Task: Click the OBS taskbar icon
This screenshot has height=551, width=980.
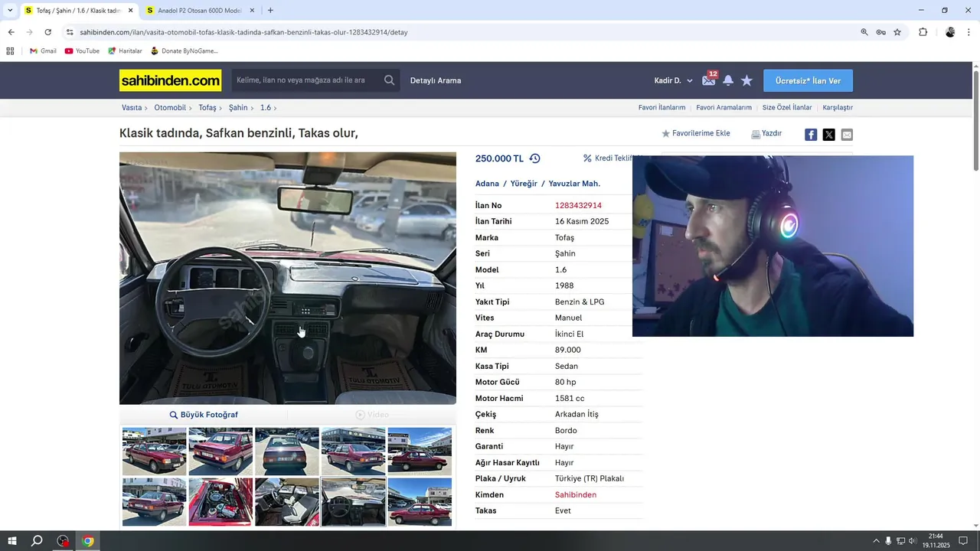Action: pos(63,541)
